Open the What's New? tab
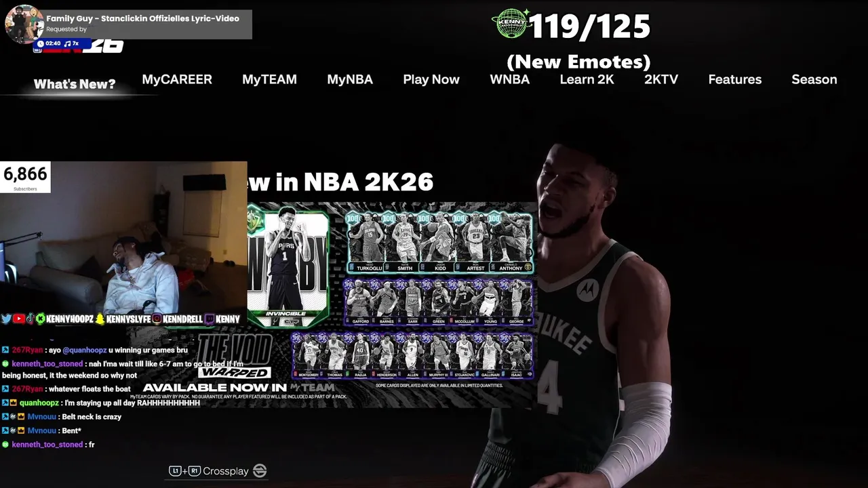 (75, 84)
